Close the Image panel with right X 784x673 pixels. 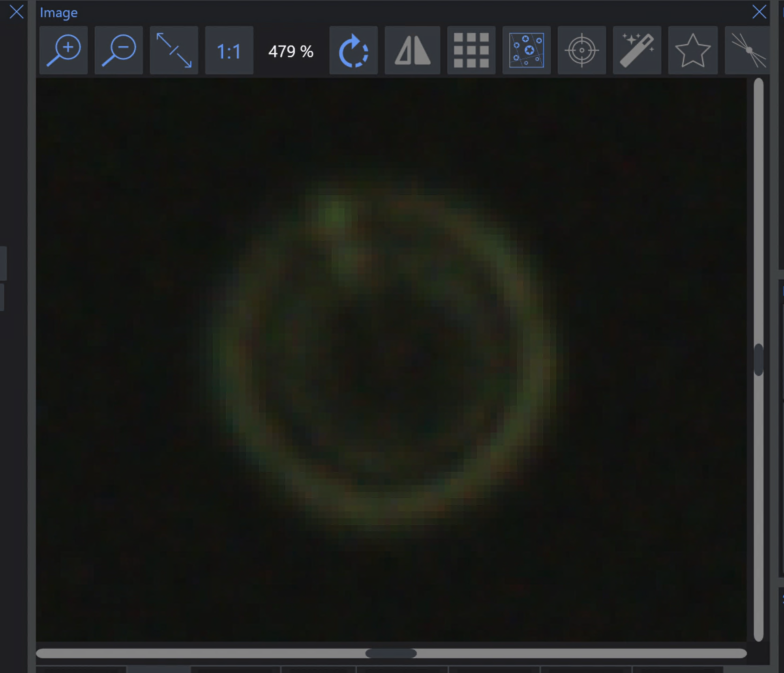click(759, 12)
